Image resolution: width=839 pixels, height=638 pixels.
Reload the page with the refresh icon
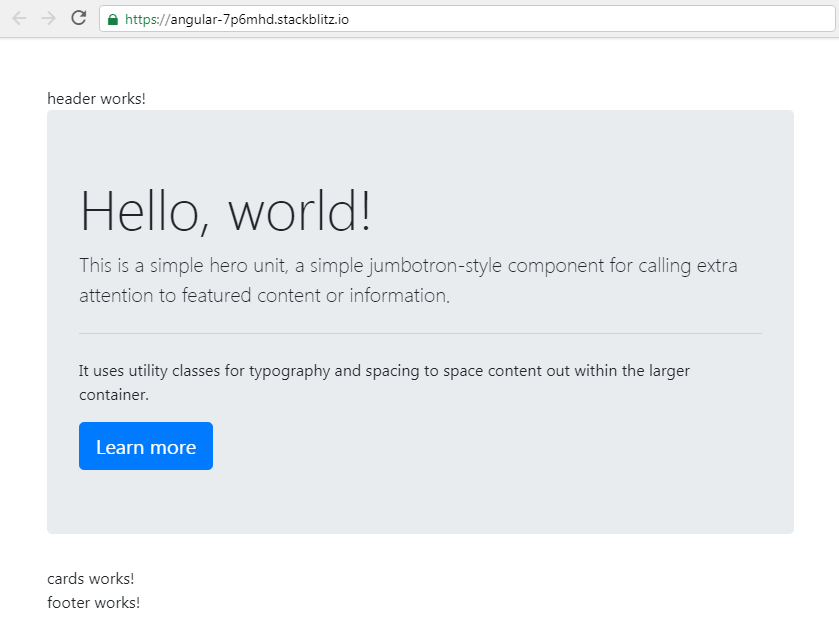(x=79, y=18)
